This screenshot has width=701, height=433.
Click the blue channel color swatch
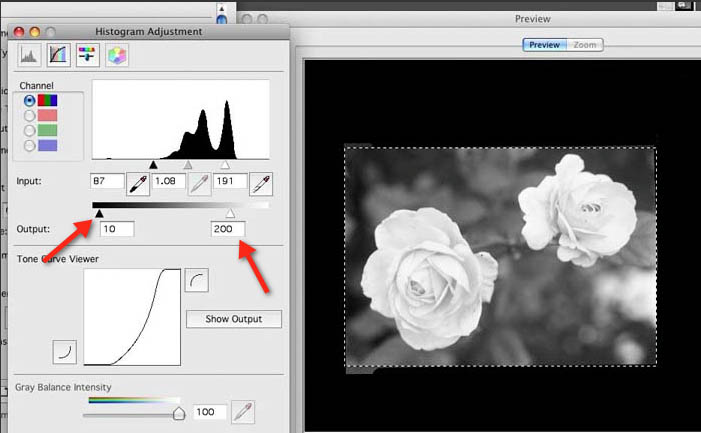(x=47, y=145)
